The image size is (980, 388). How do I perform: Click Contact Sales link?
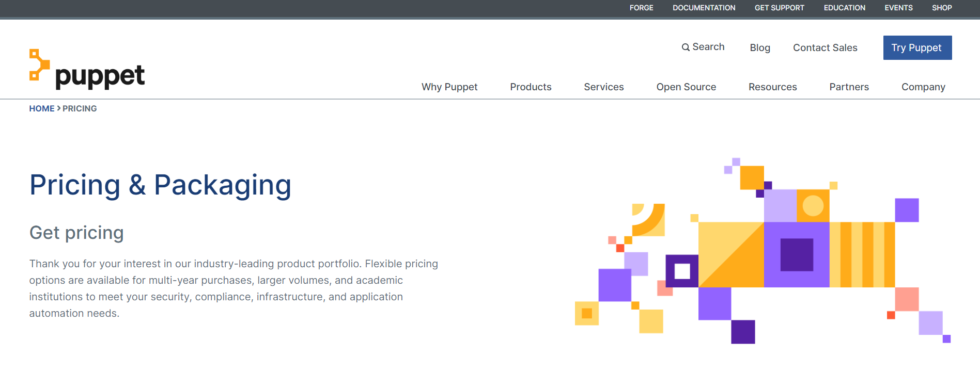tap(825, 48)
